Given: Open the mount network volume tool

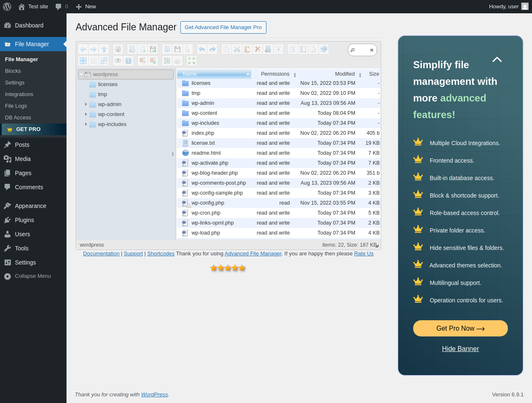Looking at the screenshot, I should point(118,49).
